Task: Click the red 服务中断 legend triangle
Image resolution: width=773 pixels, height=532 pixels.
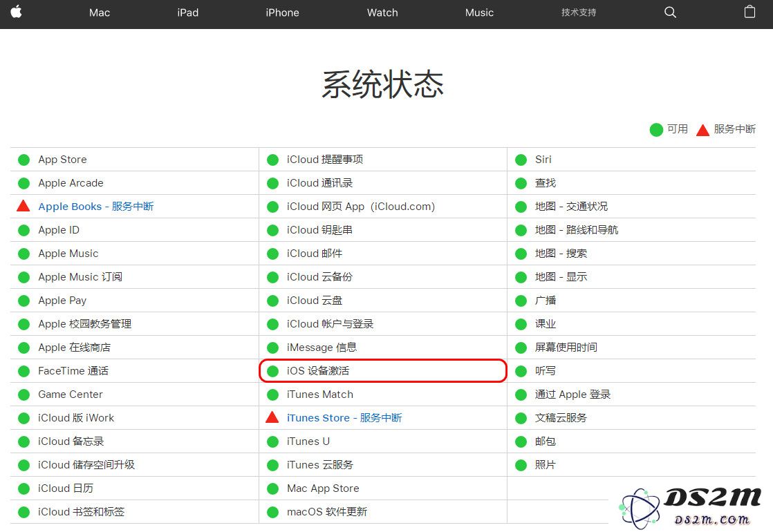Action: click(702, 130)
